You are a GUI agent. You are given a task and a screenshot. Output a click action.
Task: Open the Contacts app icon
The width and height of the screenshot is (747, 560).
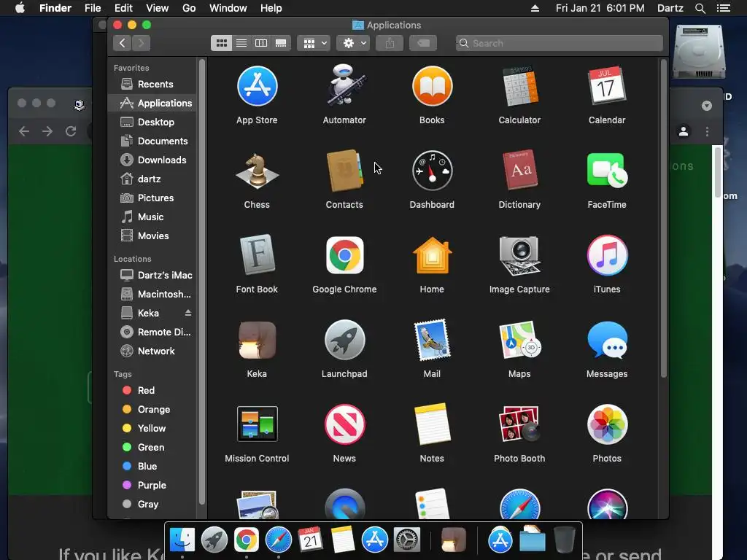pyautogui.click(x=344, y=171)
